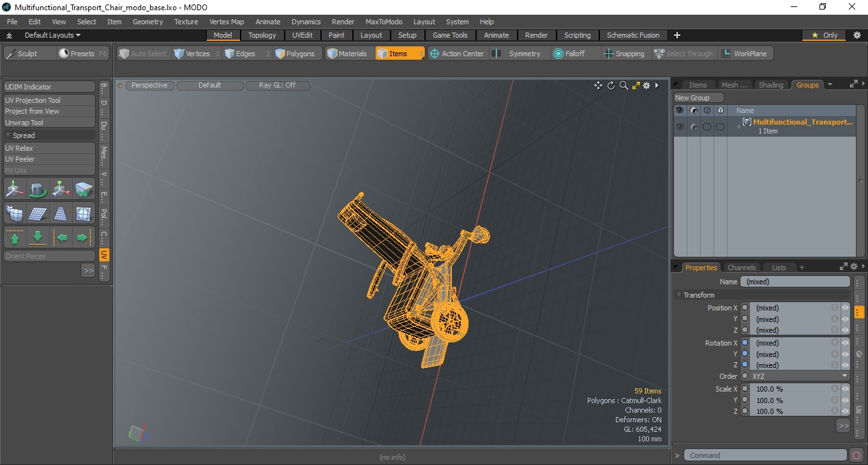Viewport: 868px width, 465px height.
Task: Adjust Scale Y value slider arrows
Action: [845, 400]
